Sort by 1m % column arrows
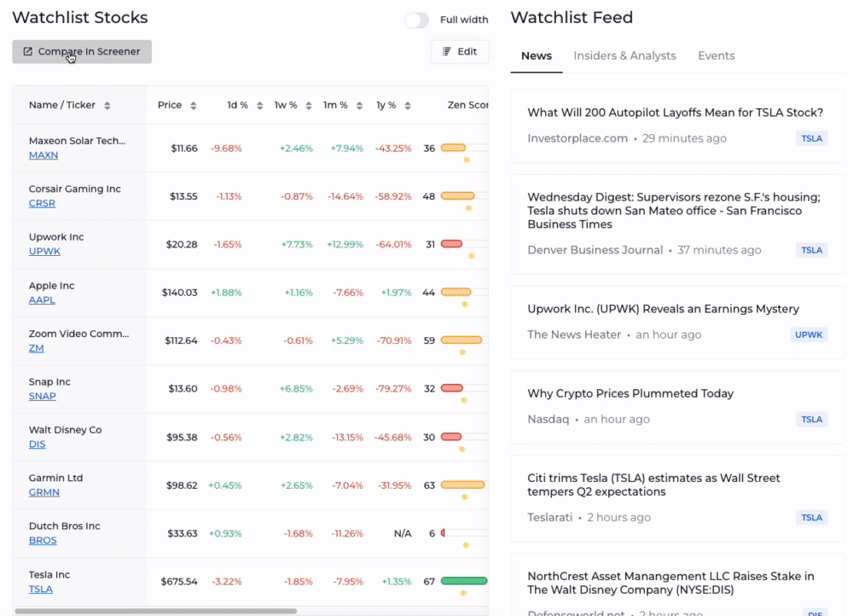This screenshot has width=853, height=616. click(x=359, y=106)
